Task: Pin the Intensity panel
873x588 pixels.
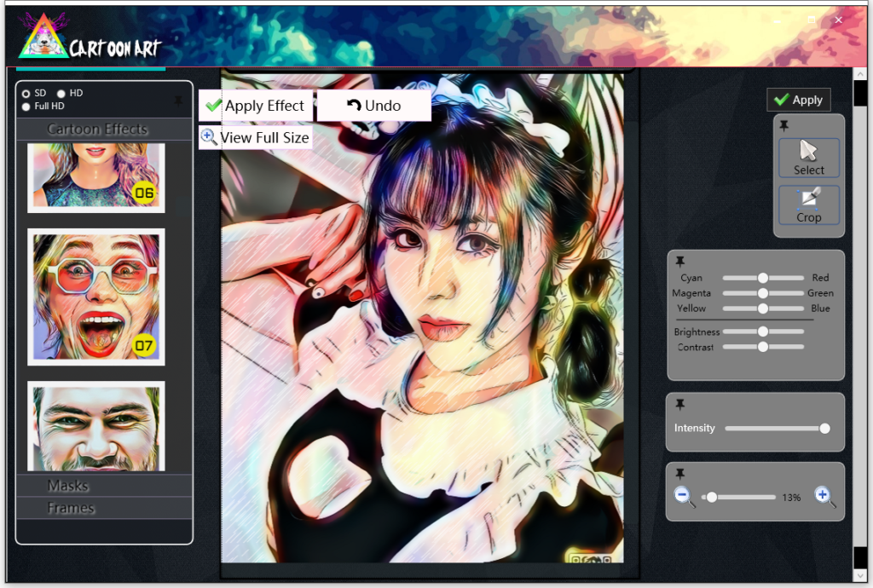Action: (x=680, y=404)
